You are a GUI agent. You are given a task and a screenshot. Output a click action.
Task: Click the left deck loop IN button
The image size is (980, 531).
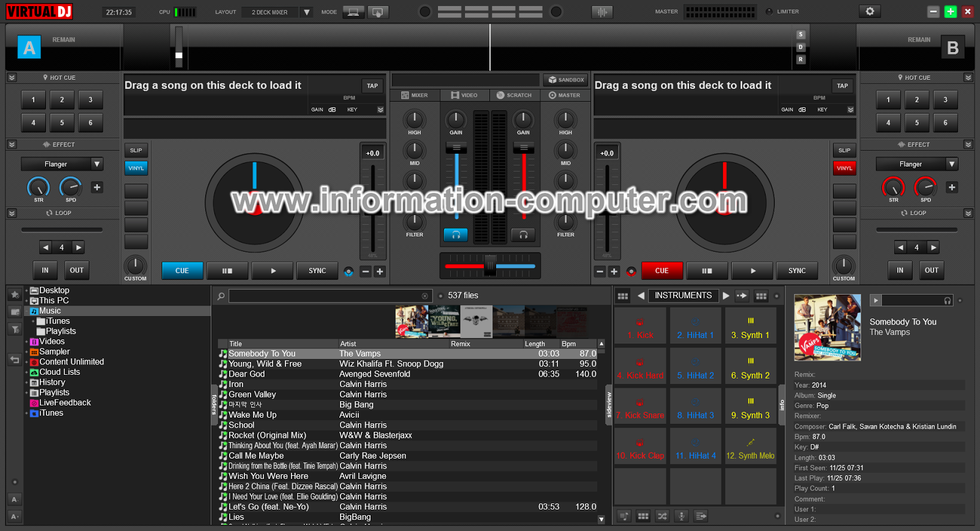[45, 270]
